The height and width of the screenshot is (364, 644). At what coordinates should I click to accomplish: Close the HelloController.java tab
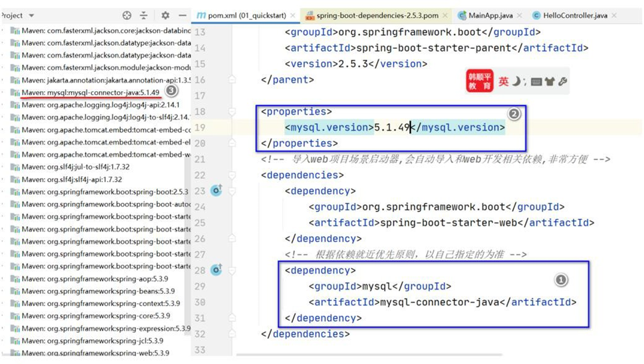tap(614, 16)
